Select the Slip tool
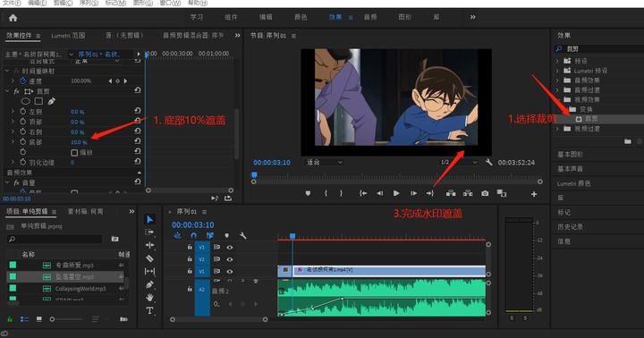Image resolution: width=644 pixels, height=338 pixels. (x=150, y=272)
